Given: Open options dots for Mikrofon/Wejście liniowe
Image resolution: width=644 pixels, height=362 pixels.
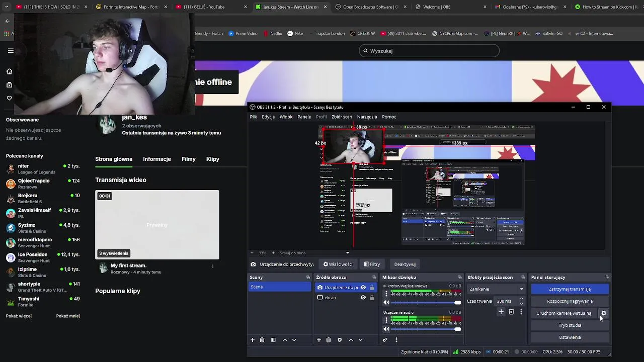Looking at the screenshot, I should coord(386,293).
